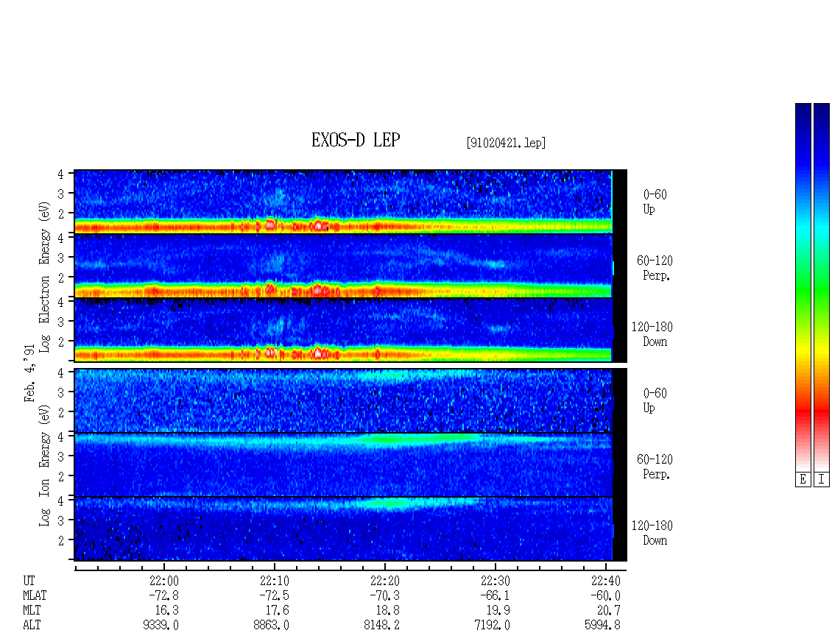Viewport: 832px width, 644px height.
Task: Click the 22:10 UT tick label
Action: point(275,581)
